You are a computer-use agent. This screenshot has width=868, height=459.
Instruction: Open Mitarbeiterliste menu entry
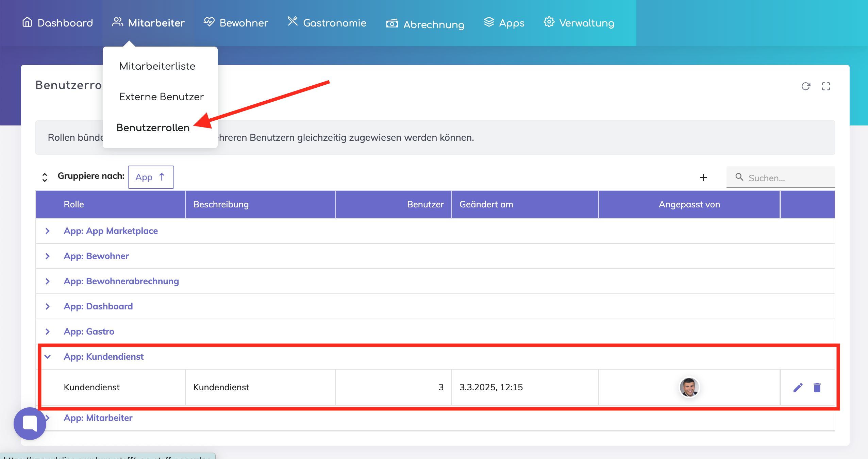pyautogui.click(x=157, y=66)
